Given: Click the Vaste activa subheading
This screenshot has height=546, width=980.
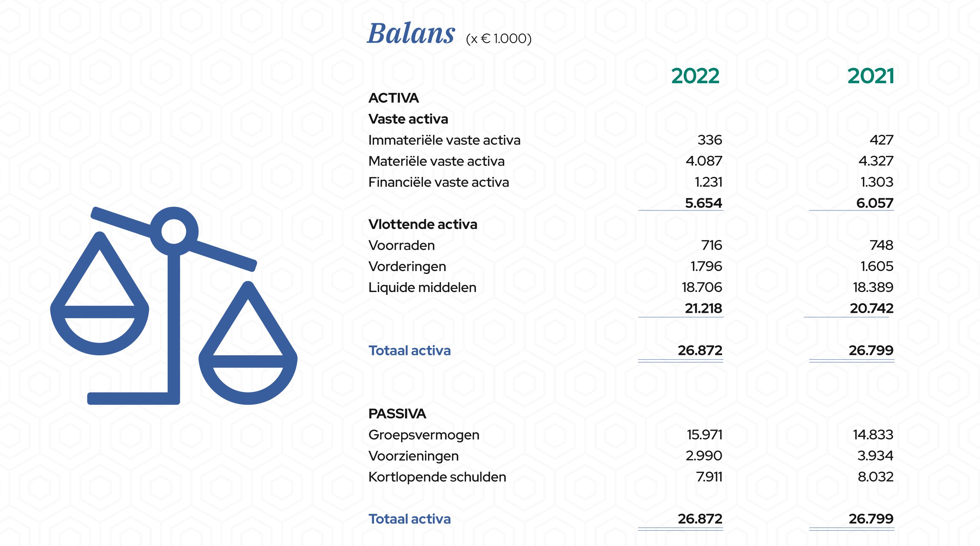Looking at the screenshot, I should (408, 119).
